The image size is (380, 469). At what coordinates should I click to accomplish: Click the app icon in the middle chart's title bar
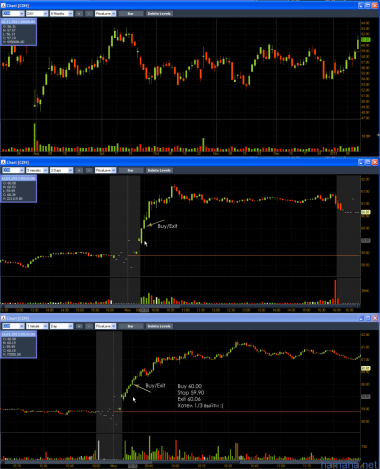[x=3, y=162]
